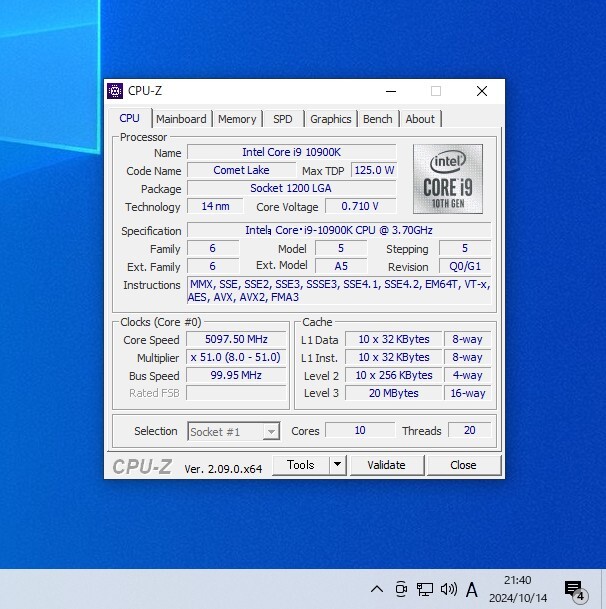
Task: Close the CPU-Z window with X
Action: (482, 91)
